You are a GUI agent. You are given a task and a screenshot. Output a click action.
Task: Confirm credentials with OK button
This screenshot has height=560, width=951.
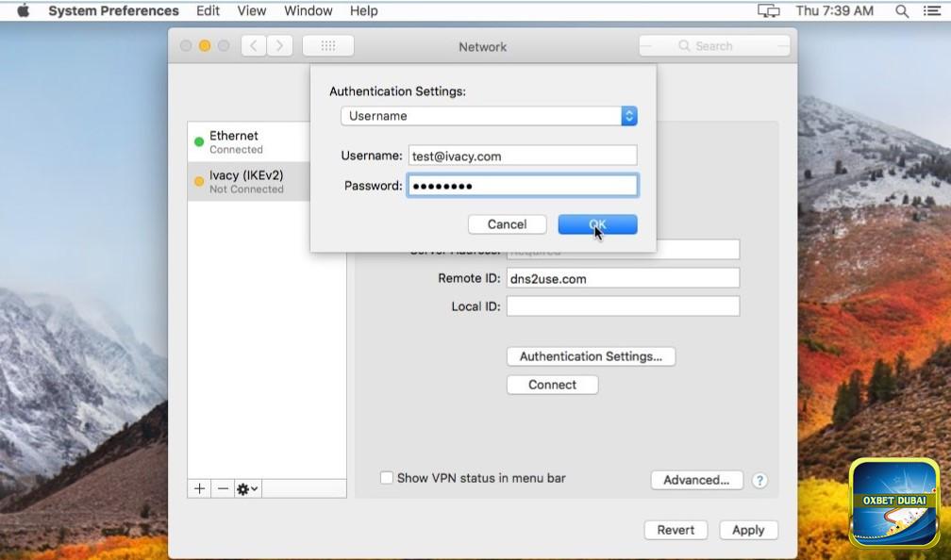tap(597, 224)
